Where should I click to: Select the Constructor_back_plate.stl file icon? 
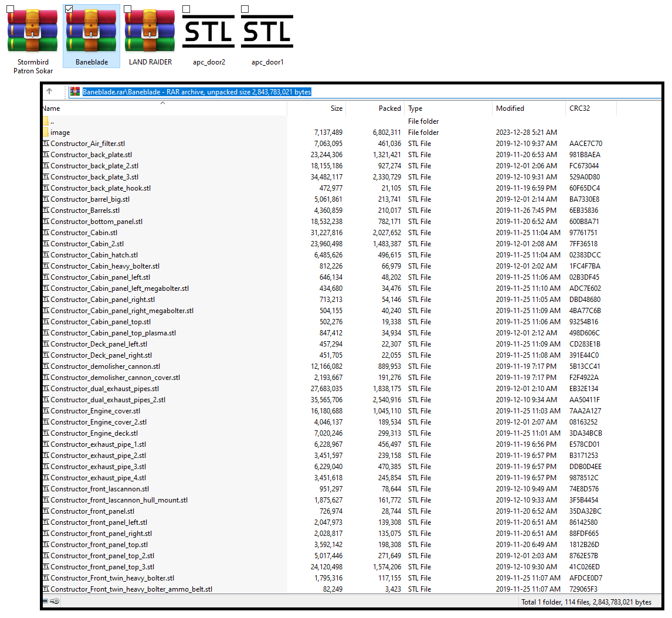[x=46, y=154]
